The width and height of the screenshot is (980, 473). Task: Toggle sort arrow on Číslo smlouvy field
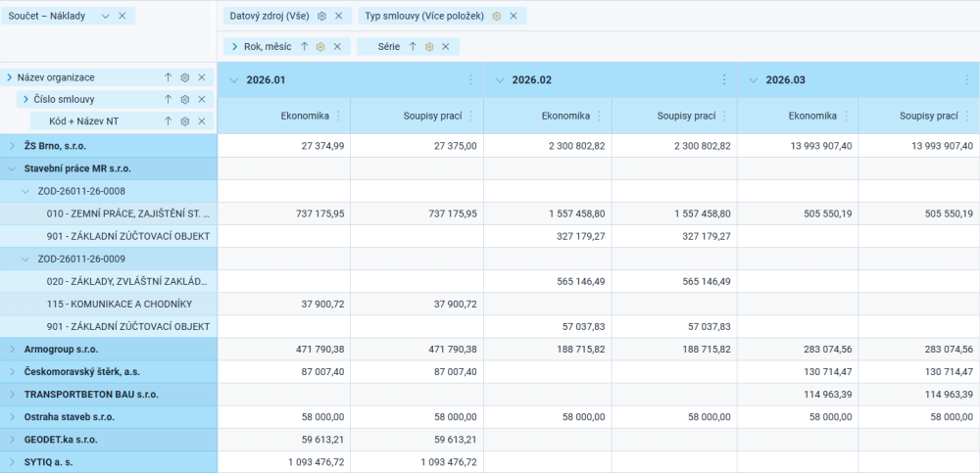click(169, 99)
